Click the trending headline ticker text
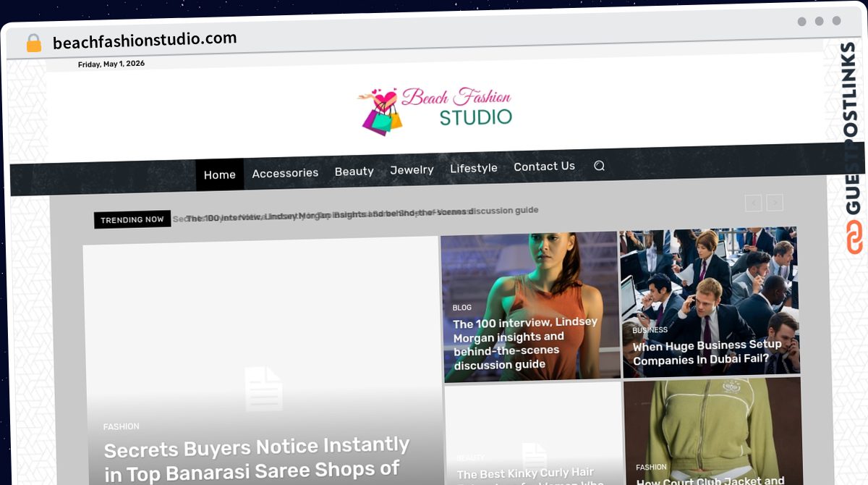The image size is (868, 485). [356, 214]
